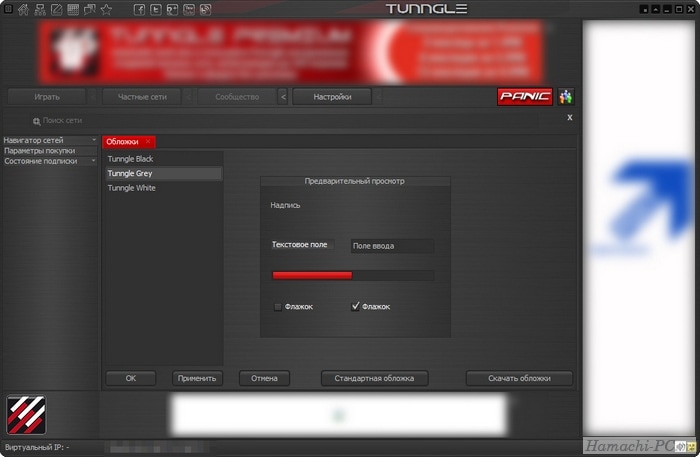This screenshot has height=457, width=700.
Task: Switch to the Сообщество tab
Action: point(237,96)
